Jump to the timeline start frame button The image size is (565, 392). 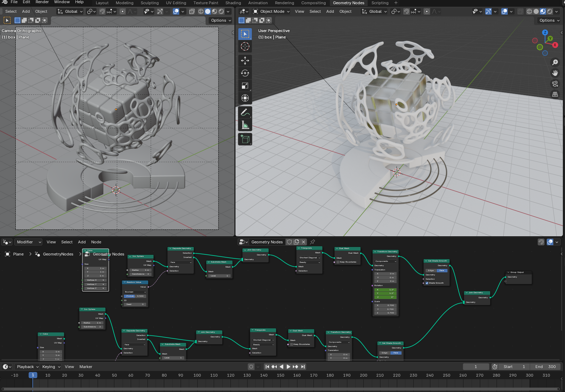coord(267,367)
